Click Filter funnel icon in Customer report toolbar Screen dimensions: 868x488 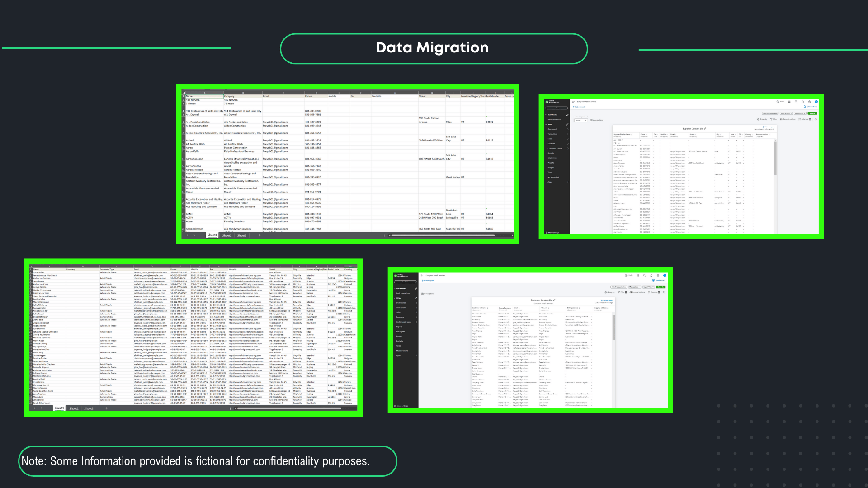[x=618, y=292]
